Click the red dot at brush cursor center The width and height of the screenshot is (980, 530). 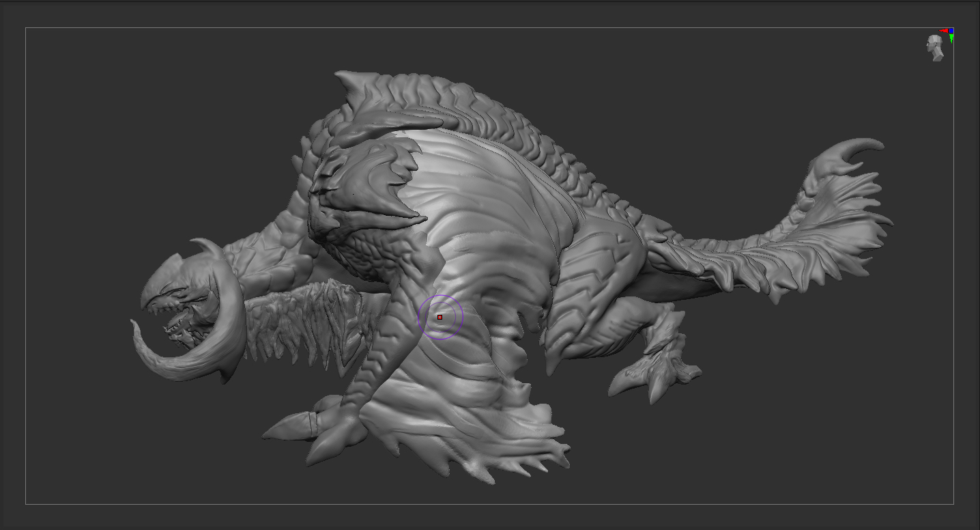click(x=440, y=317)
